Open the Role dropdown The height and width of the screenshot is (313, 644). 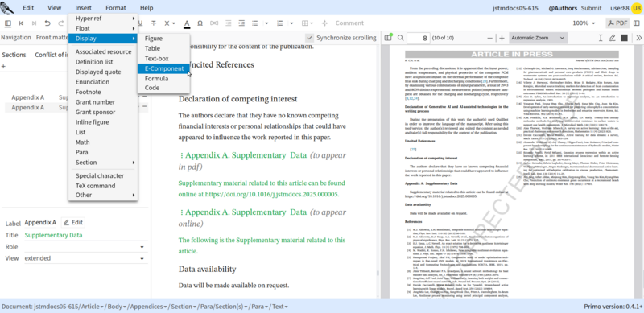coord(85,247)
